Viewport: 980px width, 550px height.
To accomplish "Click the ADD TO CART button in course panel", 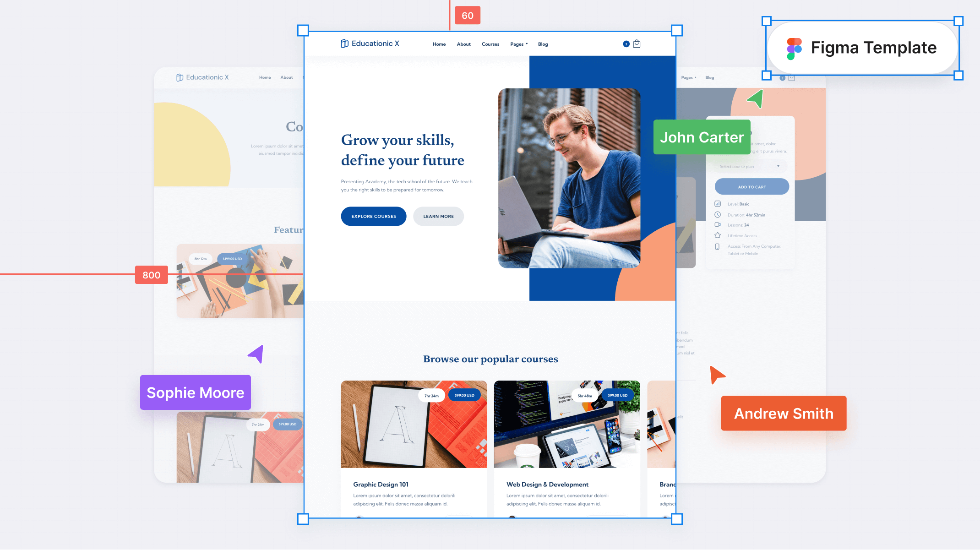I will pyautogui.click(x=751, y=186).
